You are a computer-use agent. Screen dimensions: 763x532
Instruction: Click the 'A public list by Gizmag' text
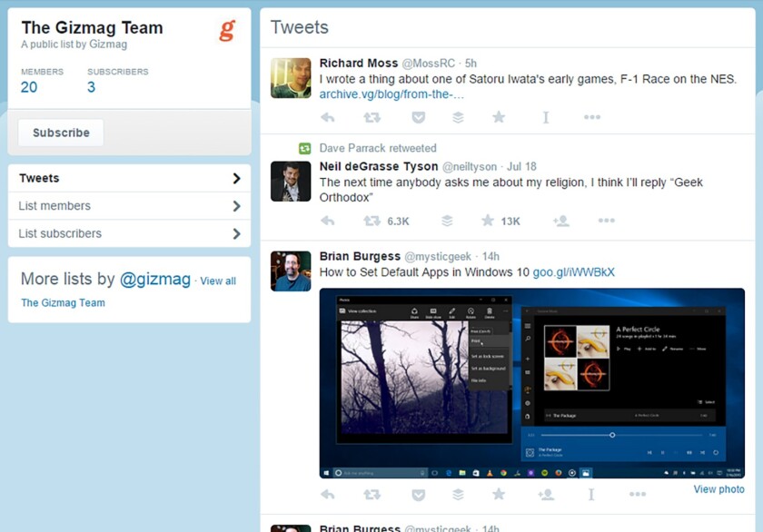pyautogui.click(x=74, y=44)
